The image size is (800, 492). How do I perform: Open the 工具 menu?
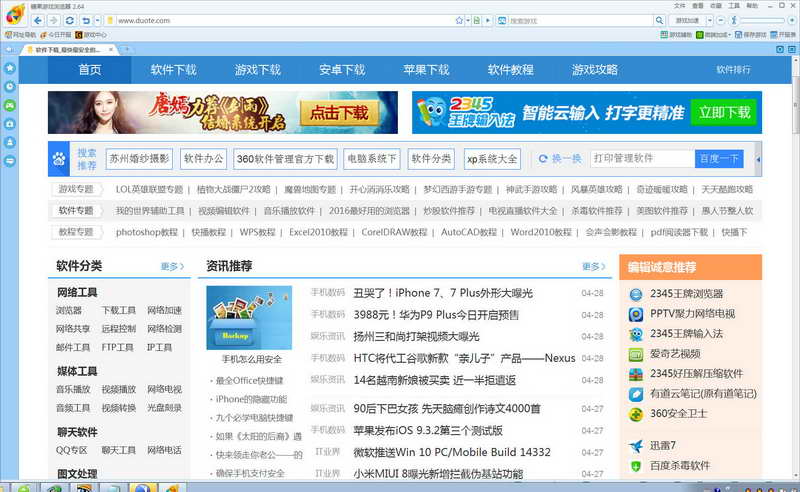click(x=734, y=6)
